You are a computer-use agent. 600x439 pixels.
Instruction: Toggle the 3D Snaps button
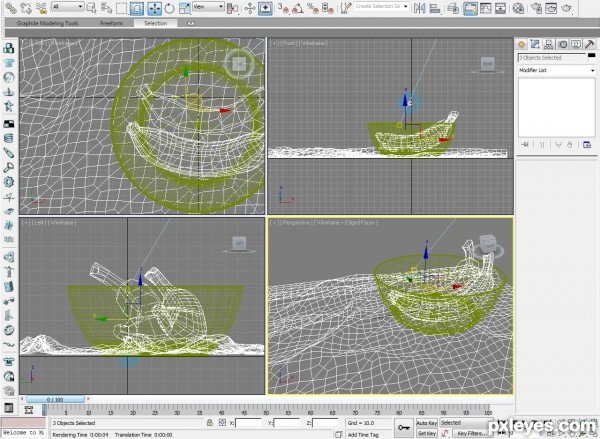coord(283,8)
